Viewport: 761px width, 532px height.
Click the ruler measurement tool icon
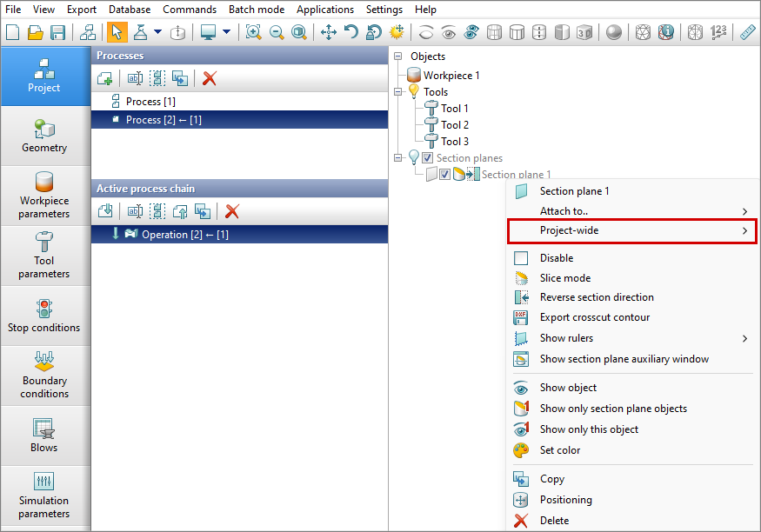click(x=747, y=33)
